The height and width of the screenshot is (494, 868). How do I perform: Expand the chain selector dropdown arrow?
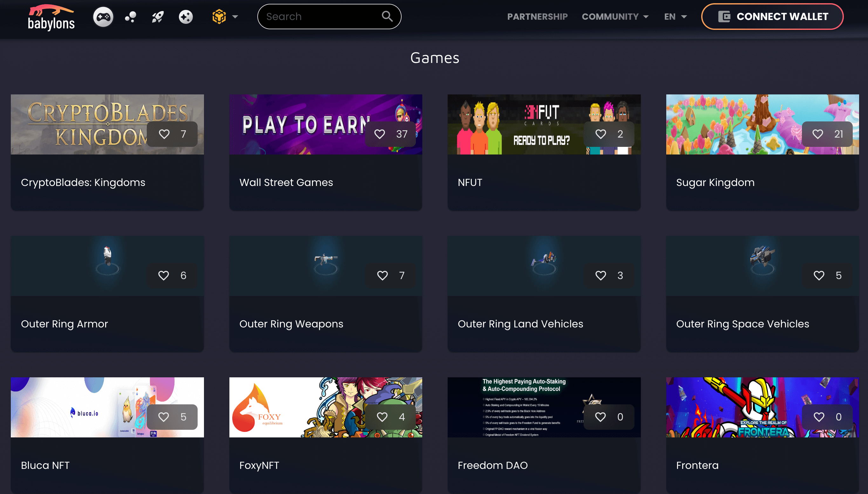tap(235, 17)
